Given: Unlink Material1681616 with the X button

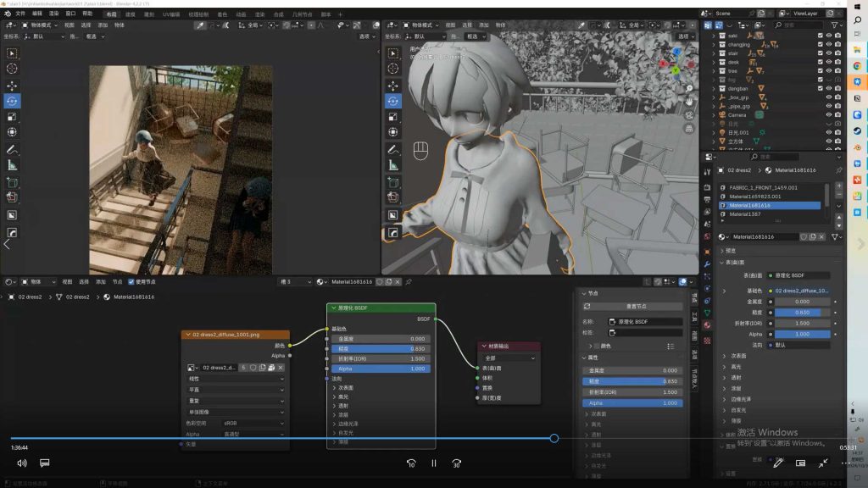Looking at the screenshot, I should point(821,236).
